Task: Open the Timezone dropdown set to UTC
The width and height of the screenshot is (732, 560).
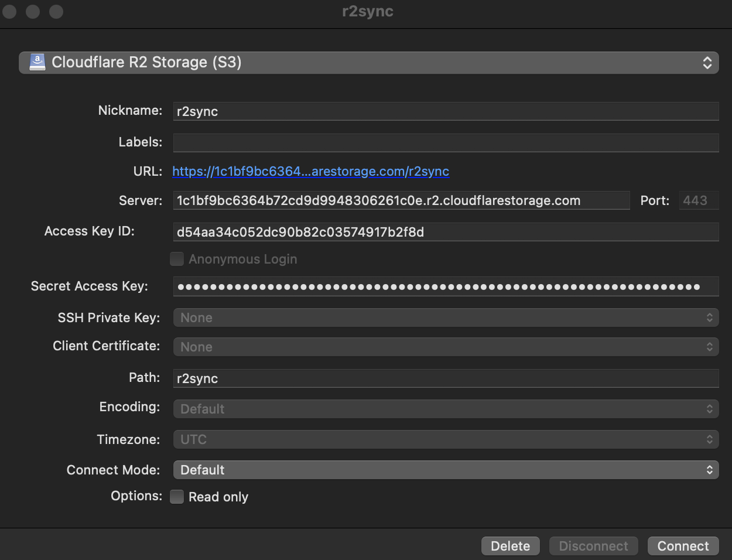Action: [445, 439]
